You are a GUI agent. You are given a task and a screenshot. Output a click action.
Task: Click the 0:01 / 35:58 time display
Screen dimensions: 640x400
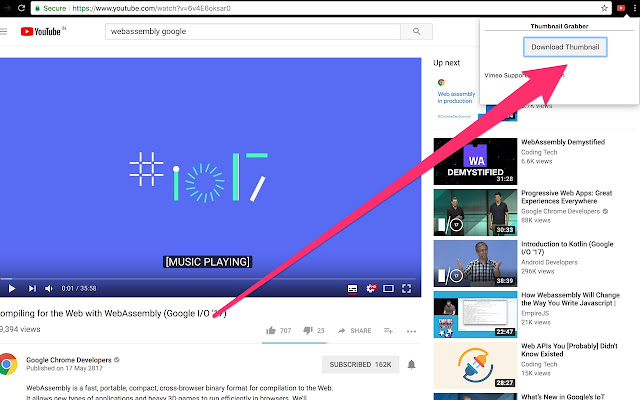pyautogui.click(x=79, y=289)
